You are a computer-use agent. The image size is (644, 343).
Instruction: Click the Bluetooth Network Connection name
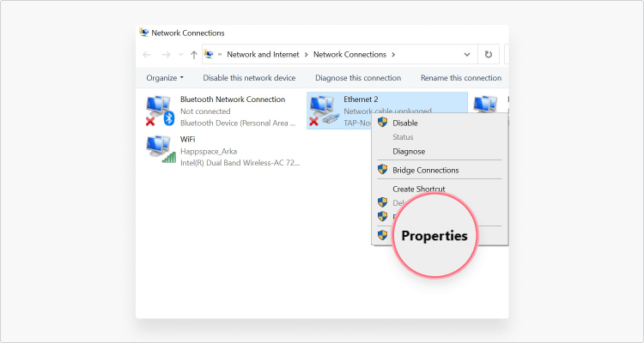pos(233,99)
